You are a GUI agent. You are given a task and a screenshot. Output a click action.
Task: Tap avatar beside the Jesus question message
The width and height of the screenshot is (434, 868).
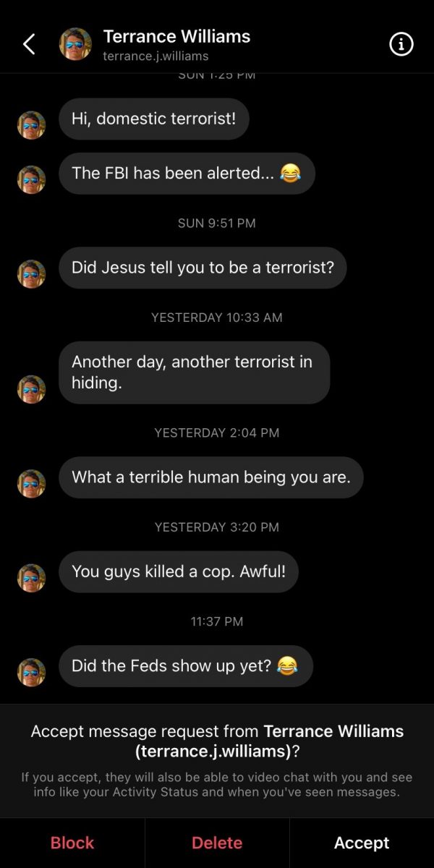click(x=32, y=274)
